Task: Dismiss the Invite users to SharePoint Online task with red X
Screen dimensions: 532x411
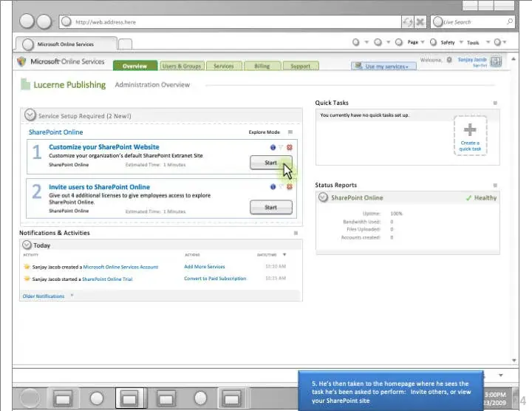Action: [x=290, y=187]
